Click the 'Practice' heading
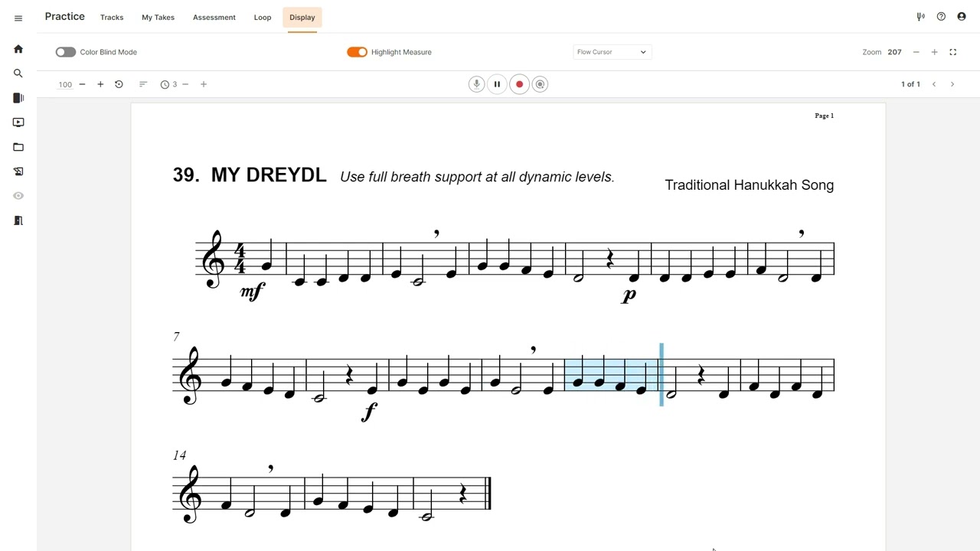Image resolution: width=980 pixels, height=551 pixels. [x=65, y=17]
